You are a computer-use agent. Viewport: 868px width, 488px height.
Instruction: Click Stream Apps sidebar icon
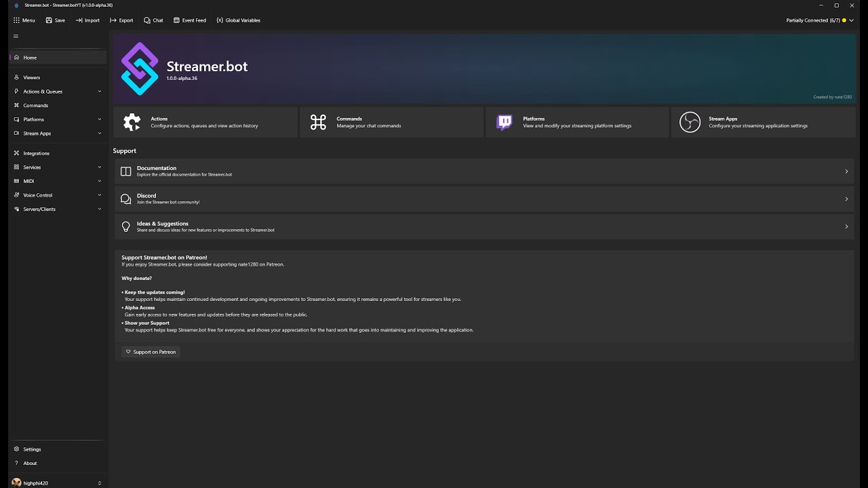[x=16, y=134]
